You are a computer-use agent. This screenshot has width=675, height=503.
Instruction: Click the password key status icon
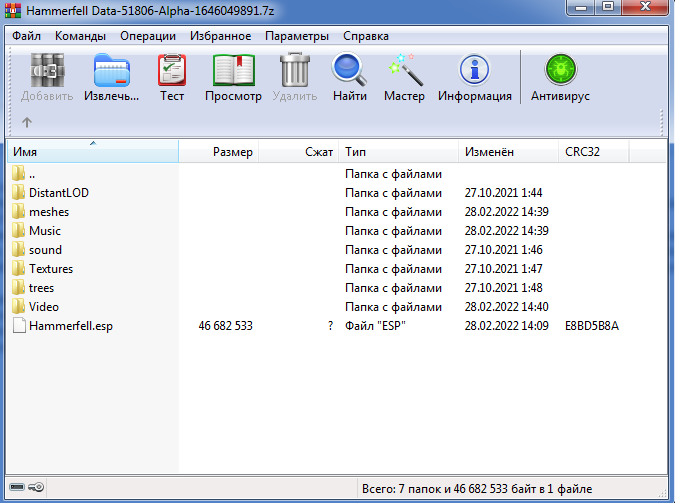coord(36,487)
